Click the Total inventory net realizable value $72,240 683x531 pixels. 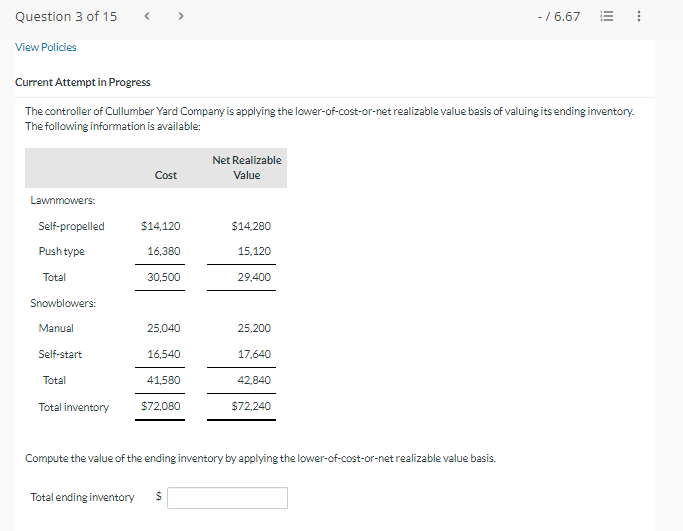coord(250,406)
